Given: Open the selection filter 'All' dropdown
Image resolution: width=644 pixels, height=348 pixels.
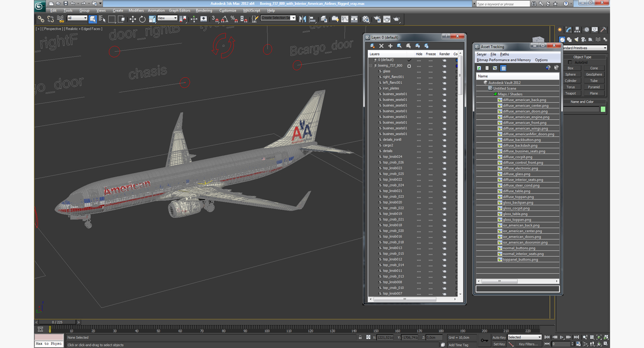Looking at the screenshot, I should tap(77, 18).
